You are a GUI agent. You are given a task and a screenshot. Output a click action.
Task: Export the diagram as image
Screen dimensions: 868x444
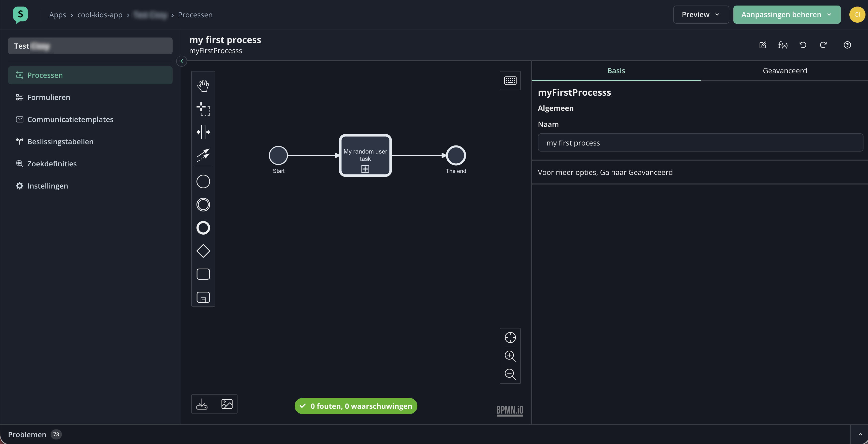227,404
